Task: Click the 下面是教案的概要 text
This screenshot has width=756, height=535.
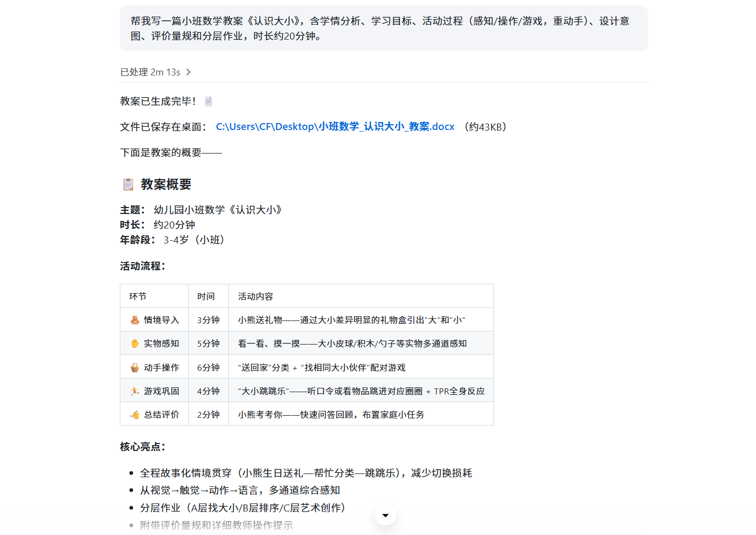Action: click(171, 152)
